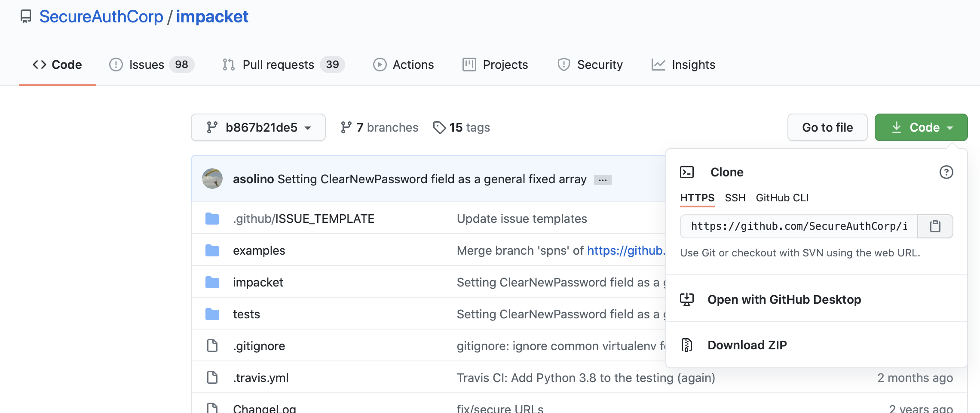Viewport: 980px width, 413px height.
Task: Open the tests folder
Action: click(246, 314)
